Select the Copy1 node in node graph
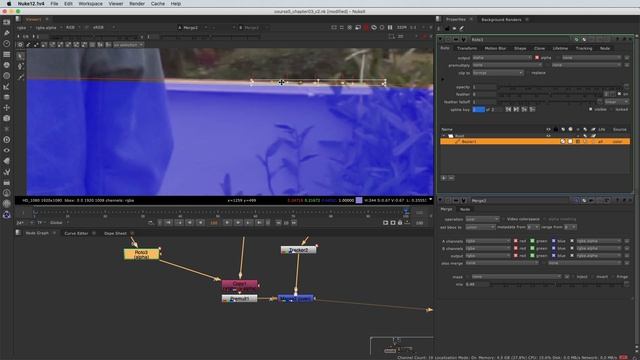The height and width of the screenshot is (360, 640). [x=240, y=285]
